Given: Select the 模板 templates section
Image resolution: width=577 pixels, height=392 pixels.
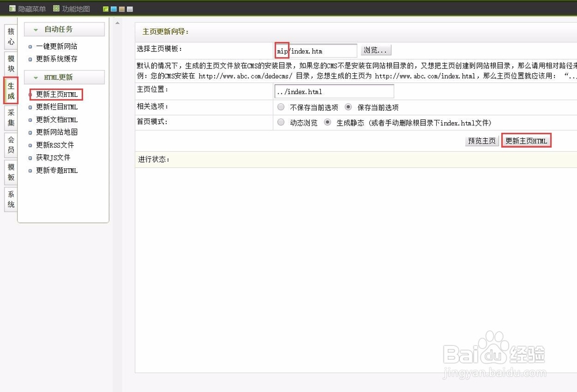Looking at the screenshot, I should tap(10, 173).
